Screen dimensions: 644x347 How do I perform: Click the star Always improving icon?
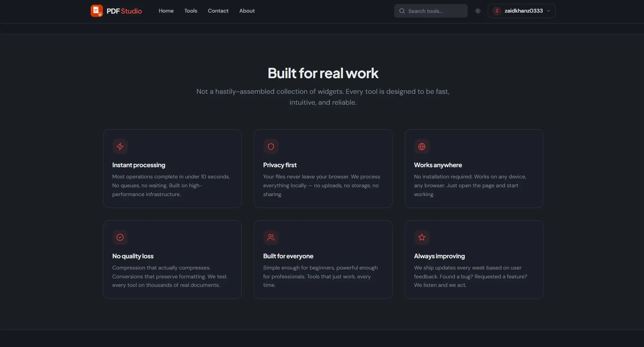click(x=422, y=237)
